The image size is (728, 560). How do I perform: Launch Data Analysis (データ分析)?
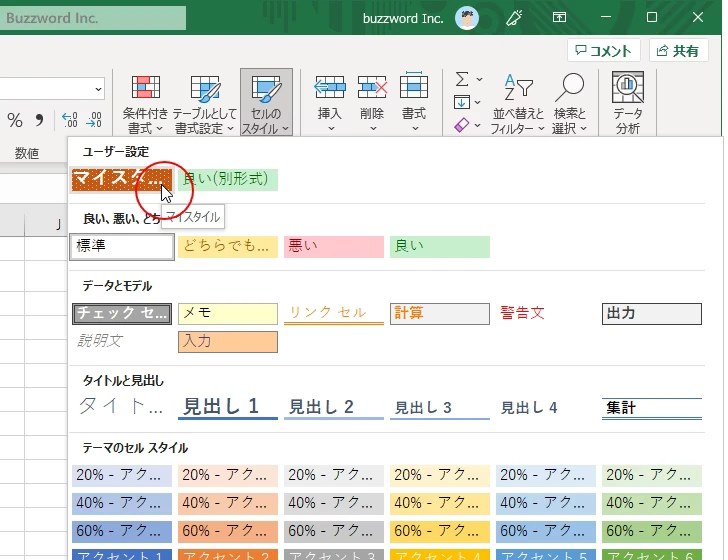point(628,103)
